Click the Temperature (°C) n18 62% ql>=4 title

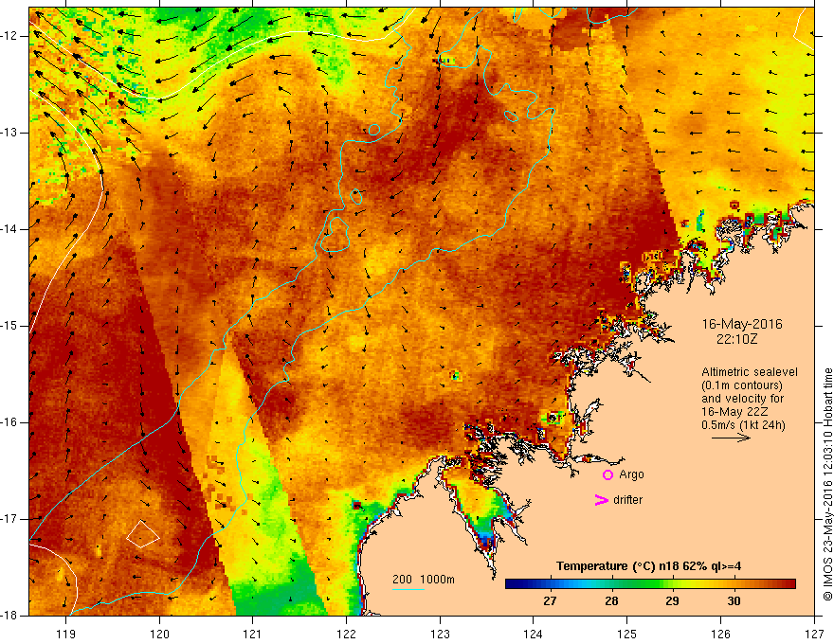pos(648,566)
